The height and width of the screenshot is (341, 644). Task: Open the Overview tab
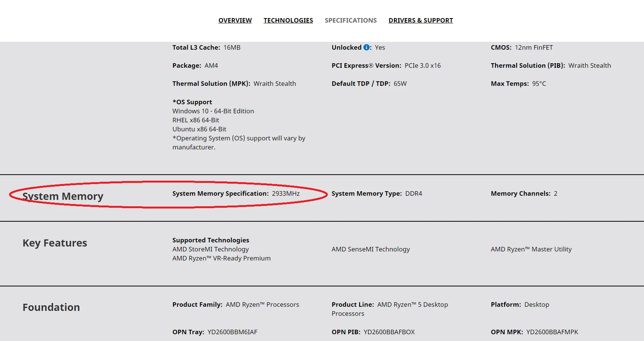click(235, 20)
